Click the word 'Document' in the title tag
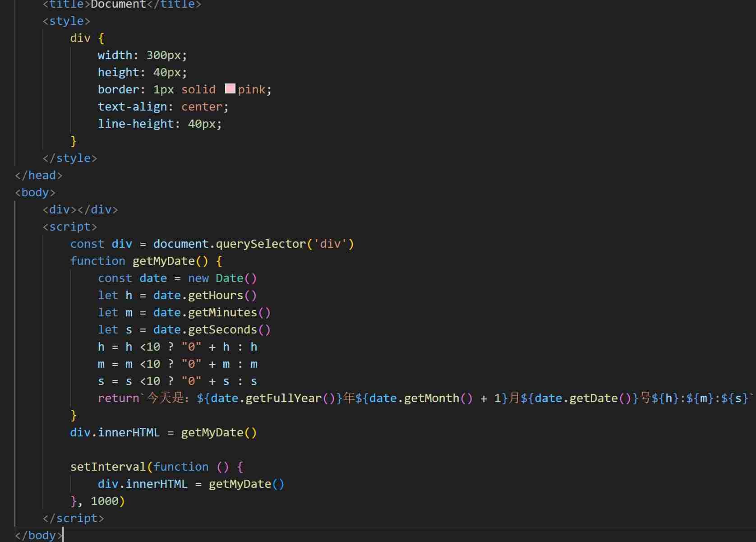The image size is (756, 542). tap(118, 5)
